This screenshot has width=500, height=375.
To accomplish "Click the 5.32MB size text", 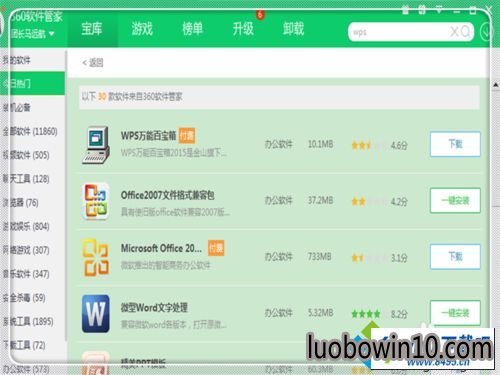I will pos(320,313).
